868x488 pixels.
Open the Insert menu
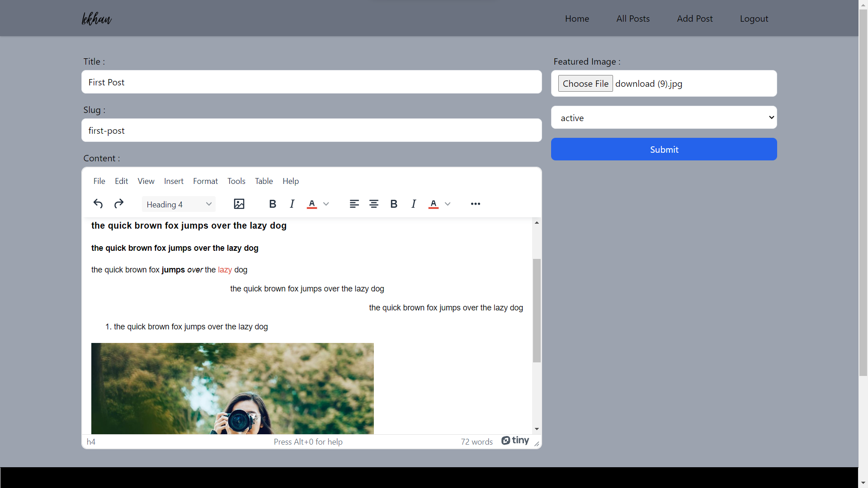[174, 181]
